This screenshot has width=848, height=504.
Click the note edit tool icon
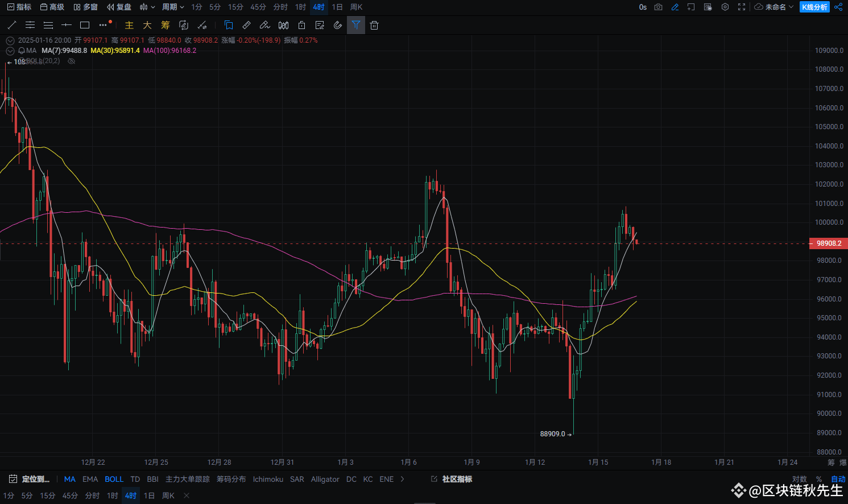coord(320,25)
